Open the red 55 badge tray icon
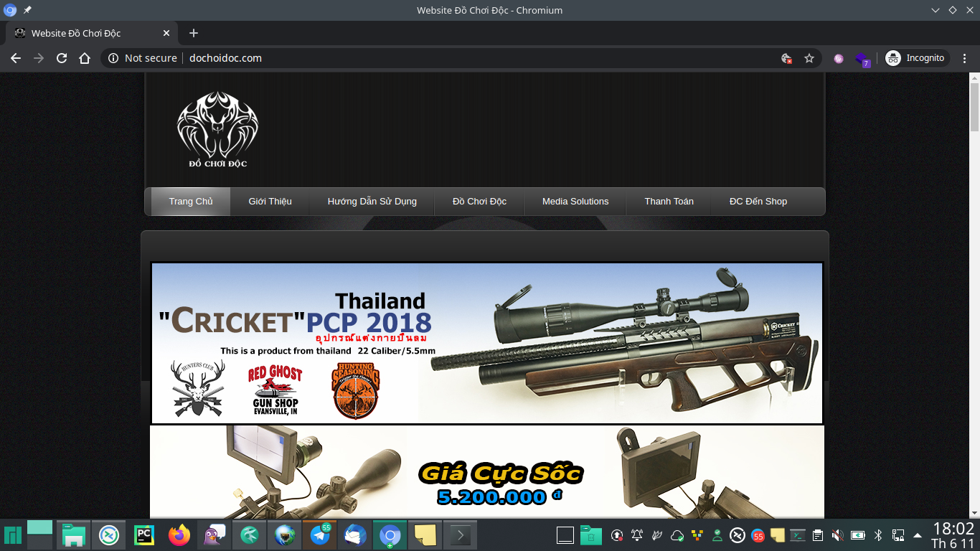Screen dimensions: 980x551 (x=758, y=535)
